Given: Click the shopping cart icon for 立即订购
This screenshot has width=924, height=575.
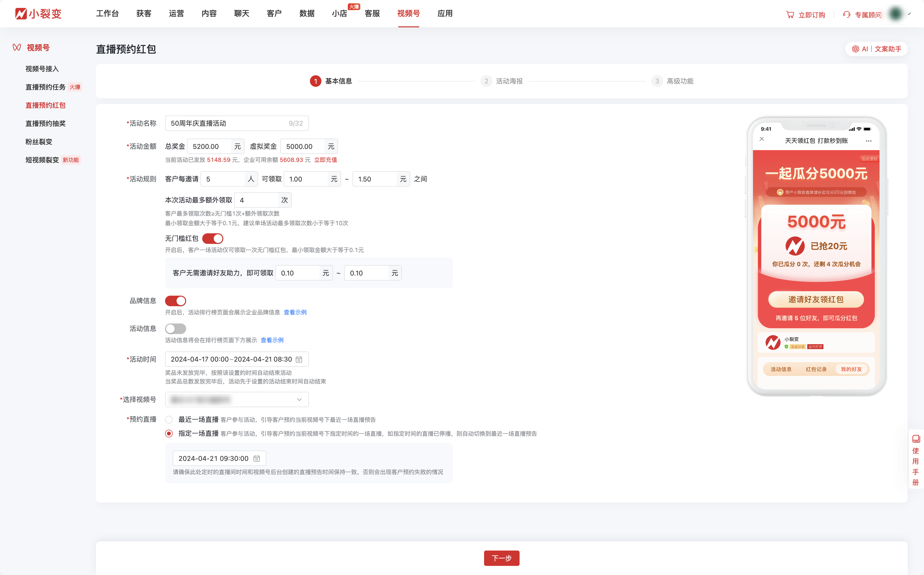Looking at the screenshot, I should click(790, 14).
